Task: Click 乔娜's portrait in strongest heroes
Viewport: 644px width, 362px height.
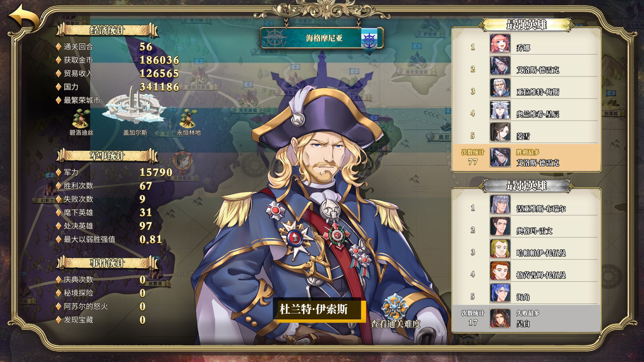Action: pyautogui.click(x=500, y=44)
